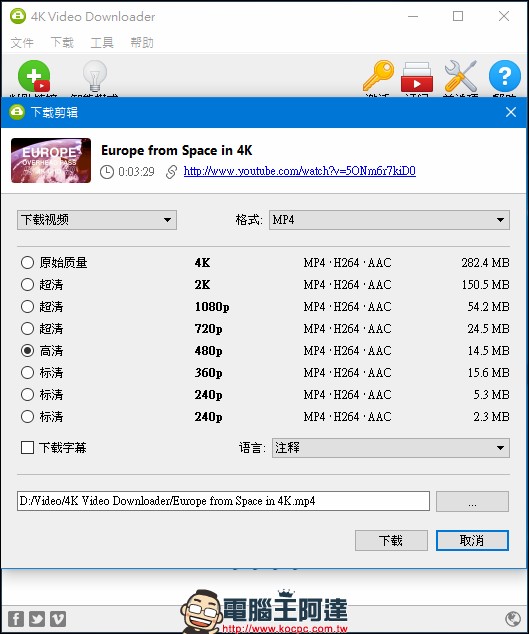Toggle the Smart Mode light bulb icon
The height and width of the screenshot is (634, 529).
(x=95, y=76)
